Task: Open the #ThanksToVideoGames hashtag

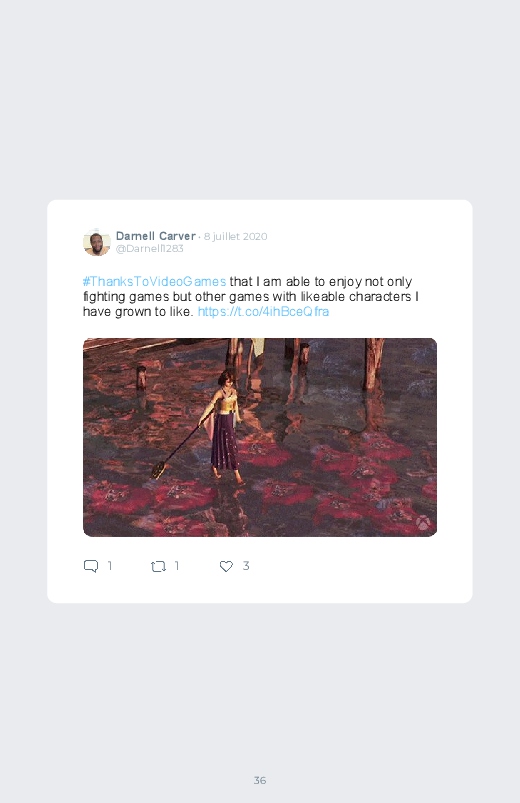Action: pos(154,282)
